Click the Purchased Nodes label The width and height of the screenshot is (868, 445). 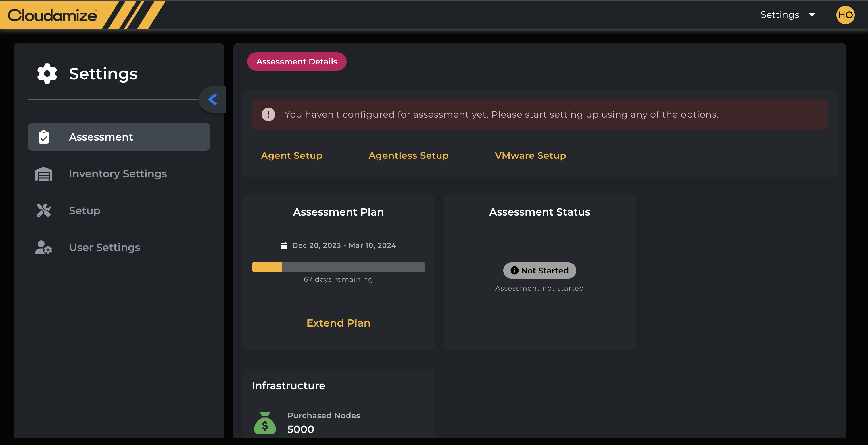(323, 415)
